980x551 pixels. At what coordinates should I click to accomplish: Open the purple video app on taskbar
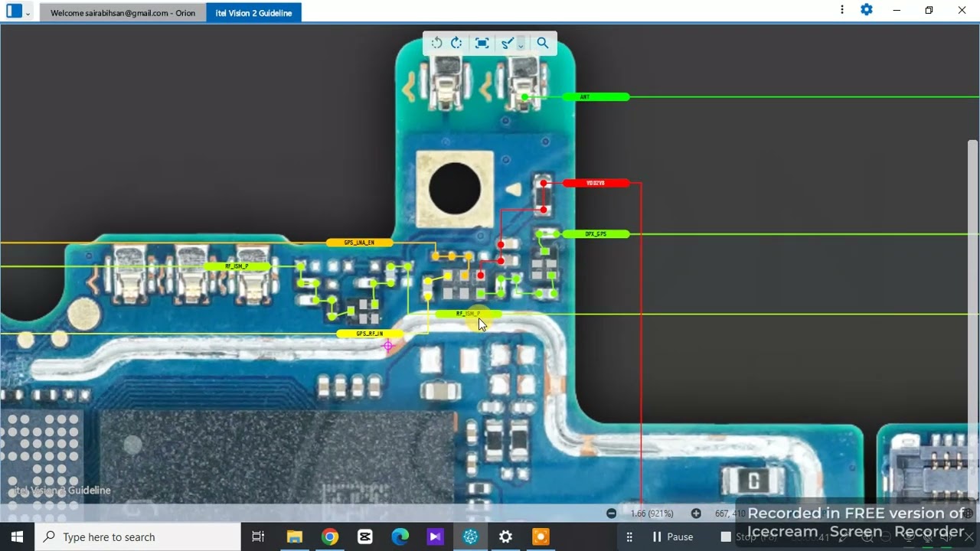point(436,536)
